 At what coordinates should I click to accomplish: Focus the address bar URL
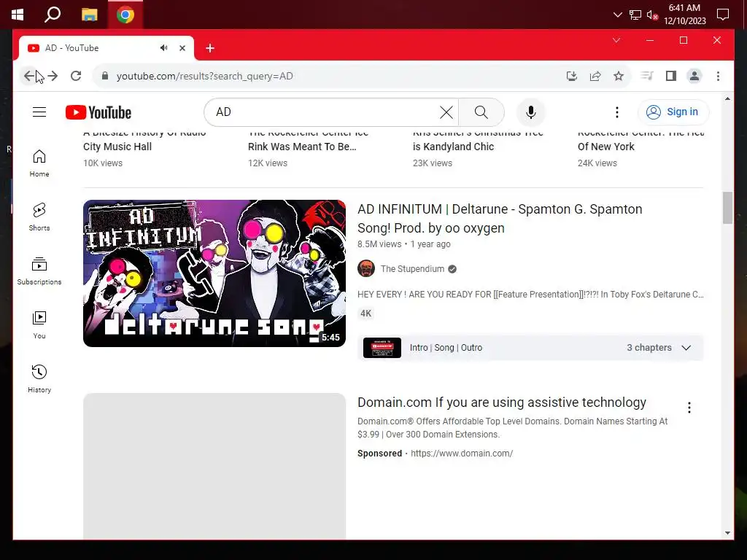(x=204, y=76)
